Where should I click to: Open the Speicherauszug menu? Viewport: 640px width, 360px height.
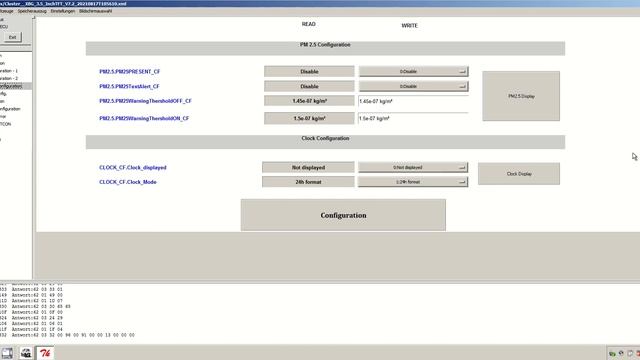tap(32, 11)
